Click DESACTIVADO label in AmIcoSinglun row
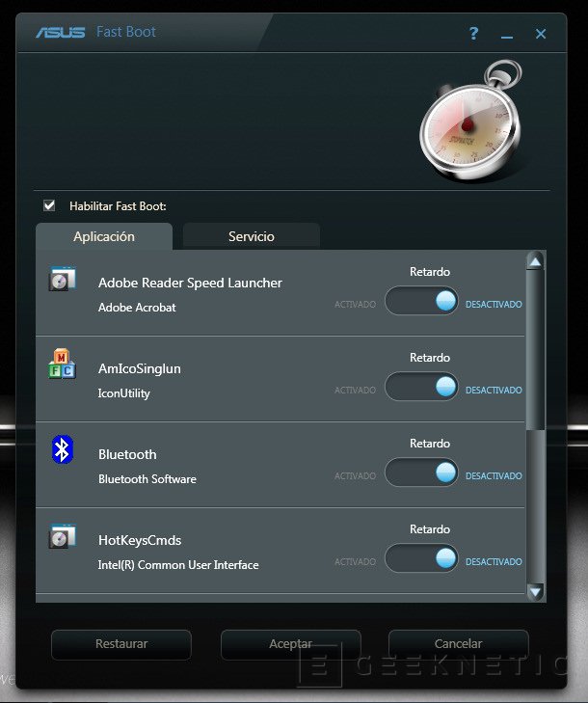 [x=494, y=390]
